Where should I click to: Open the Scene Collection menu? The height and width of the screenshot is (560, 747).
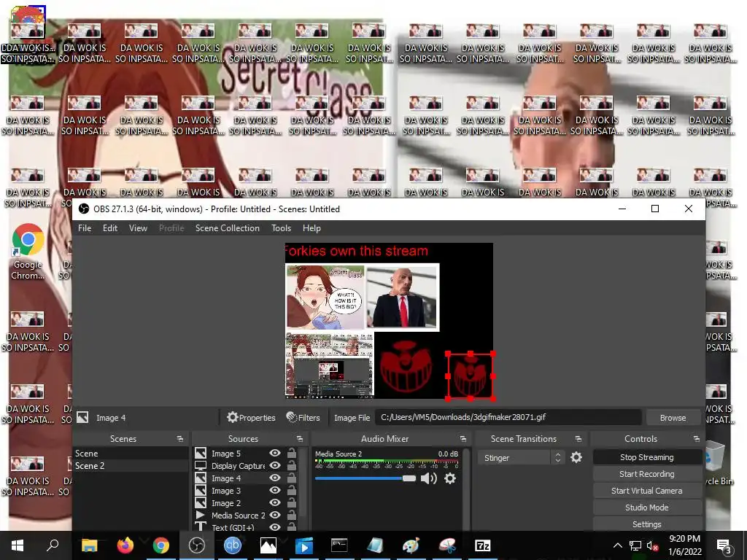coord(228,228)
